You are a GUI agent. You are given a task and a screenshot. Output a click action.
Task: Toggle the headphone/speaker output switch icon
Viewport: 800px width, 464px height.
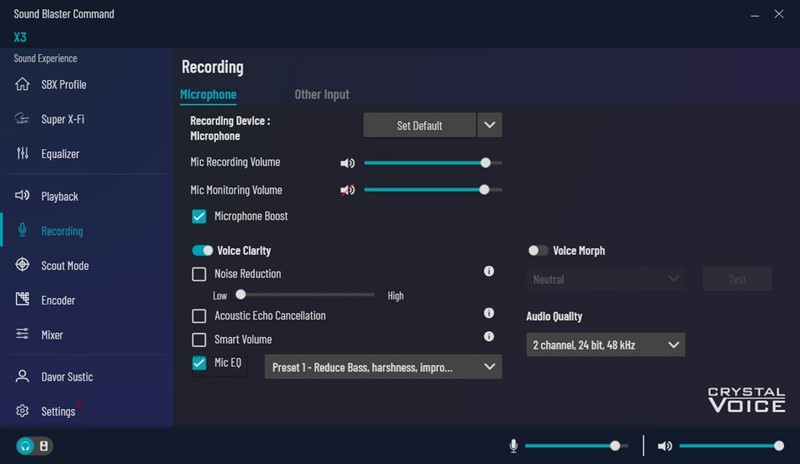click(34, 446)
